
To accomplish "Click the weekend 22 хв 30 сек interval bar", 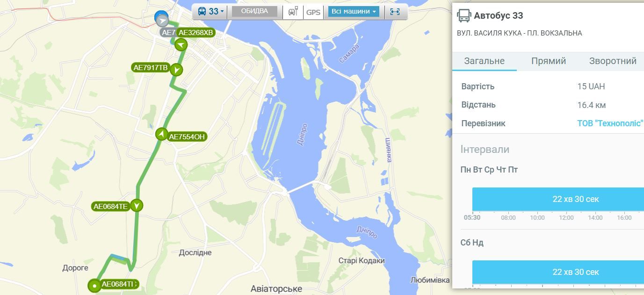I will pos(558,272).
